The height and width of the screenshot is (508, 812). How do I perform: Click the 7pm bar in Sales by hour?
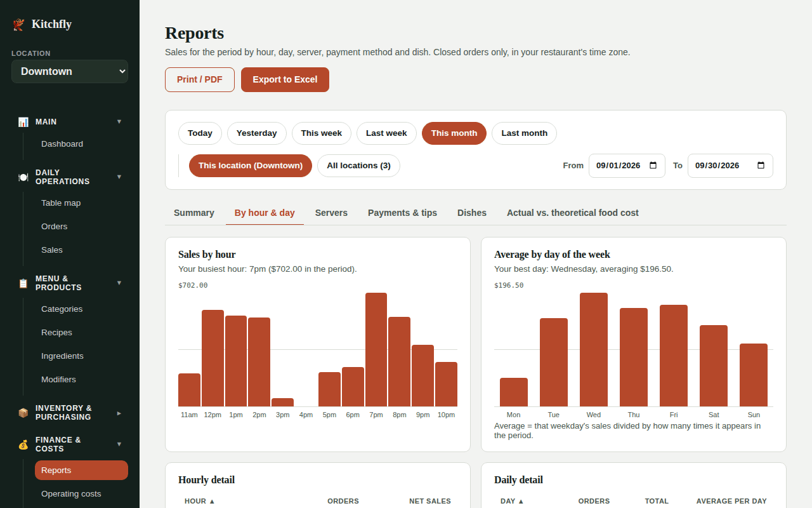376,349
